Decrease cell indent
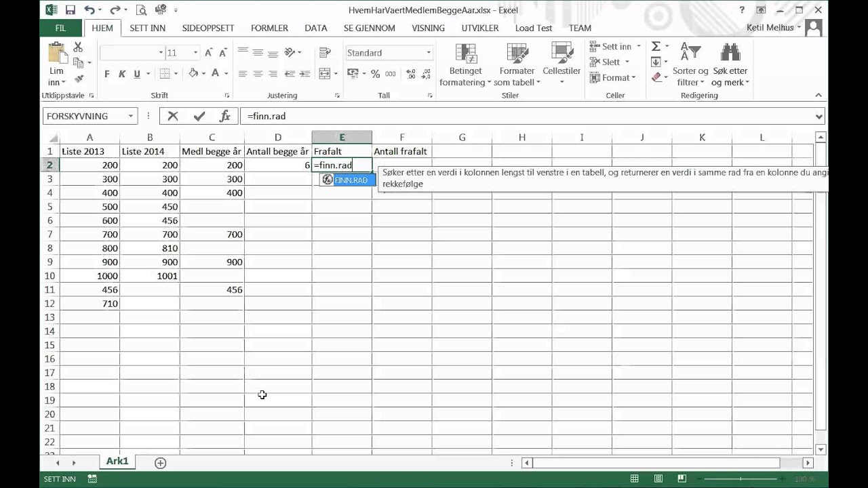This screenshot has width=868, height=488. 290,74
